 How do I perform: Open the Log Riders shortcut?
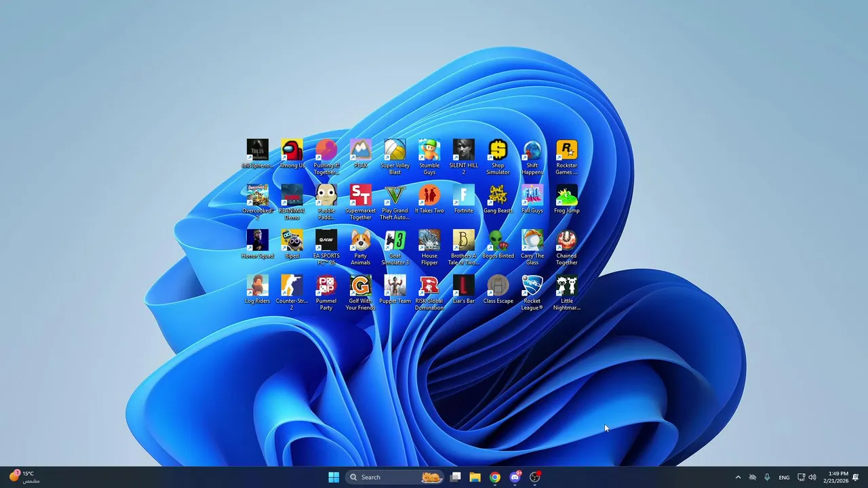258,289
